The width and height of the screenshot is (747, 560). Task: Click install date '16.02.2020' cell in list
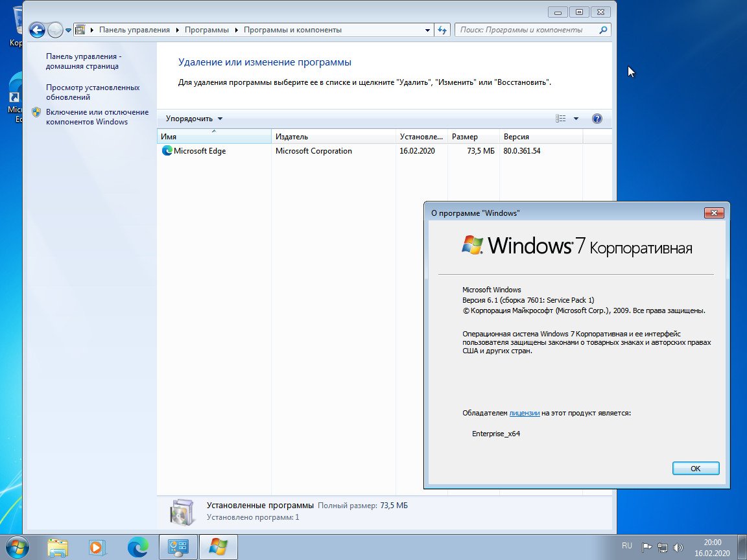pyautogui.click(x=417, y=151)
